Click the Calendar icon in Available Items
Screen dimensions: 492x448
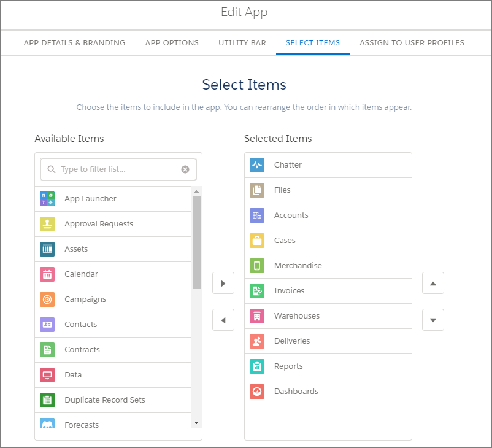(47, 274)
